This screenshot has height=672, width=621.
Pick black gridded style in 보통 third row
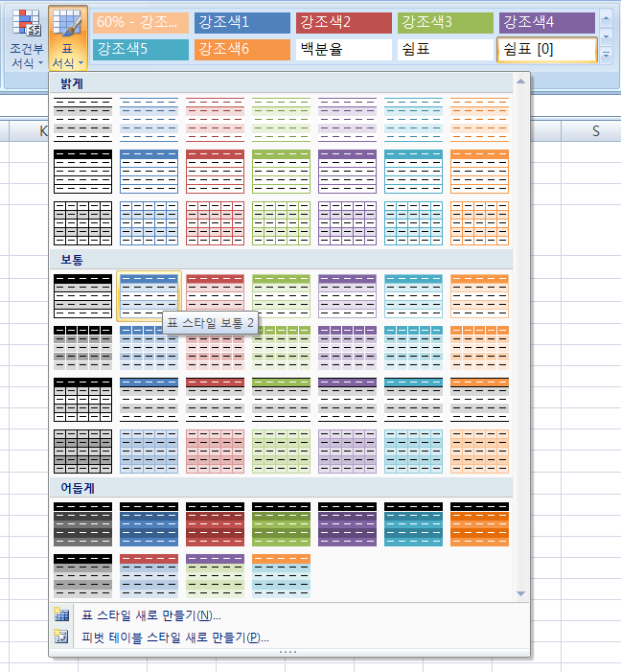pos(82,400)
